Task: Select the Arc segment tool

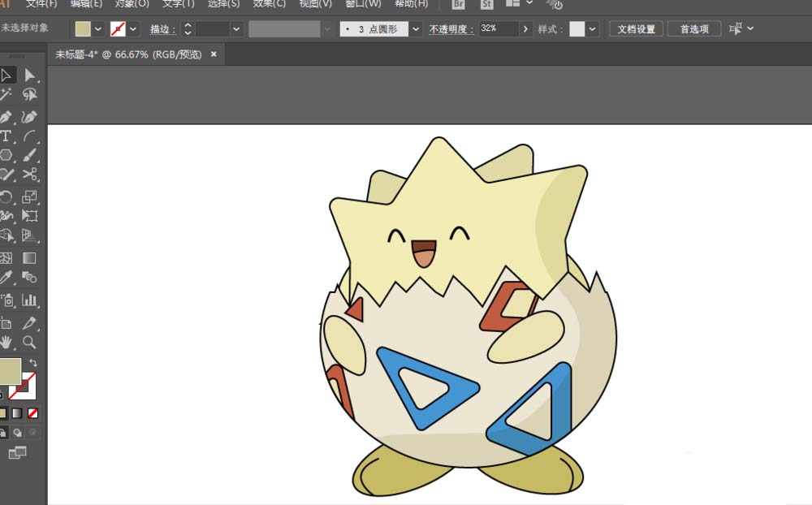Action: pos(29,136)
